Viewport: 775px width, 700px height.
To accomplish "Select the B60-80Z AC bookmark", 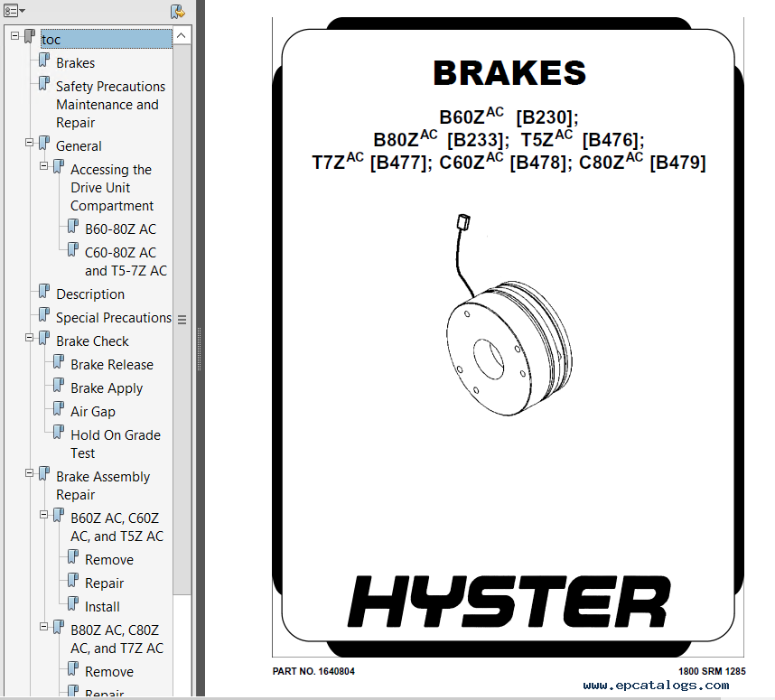I will click(120, 229).
